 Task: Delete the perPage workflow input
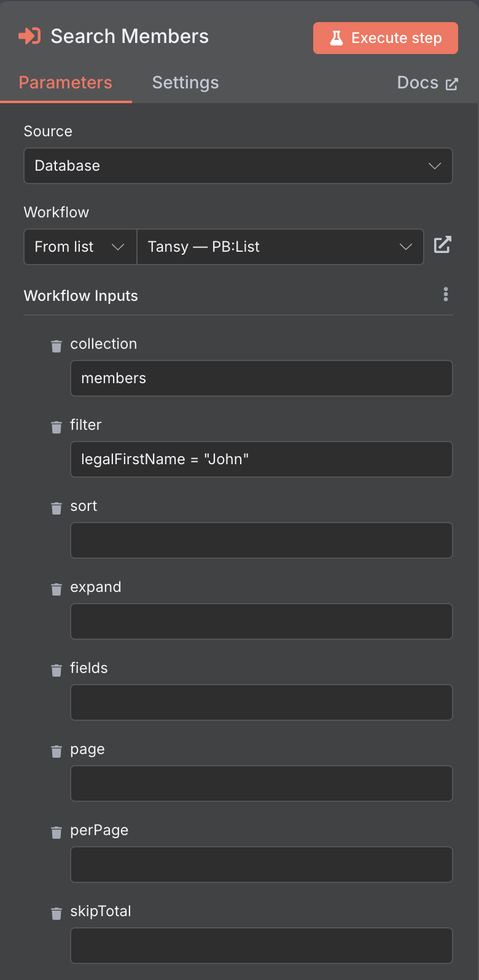click(x=56, y=833)
